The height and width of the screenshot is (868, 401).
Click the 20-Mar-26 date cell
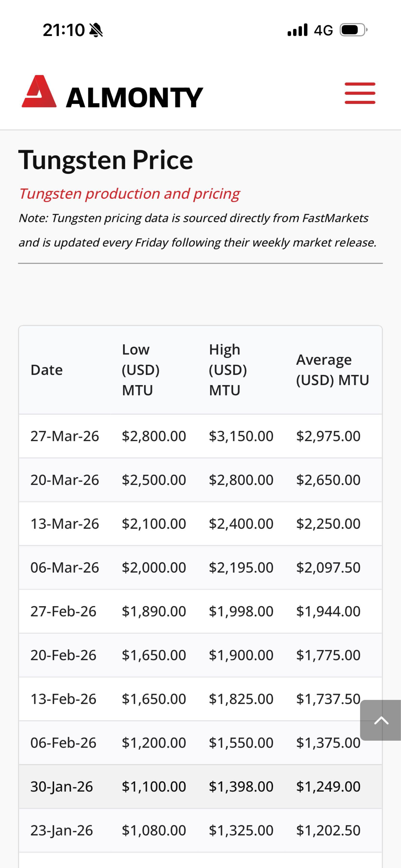65,480
